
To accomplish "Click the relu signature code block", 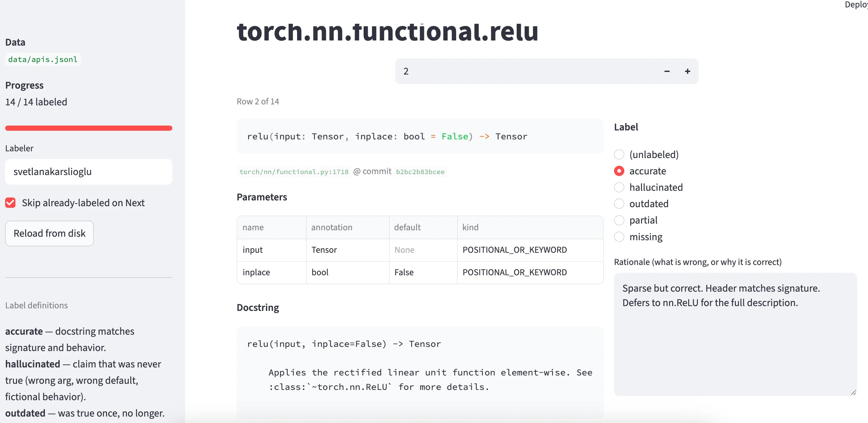I will pyautogui.click(x=420, y=136).
